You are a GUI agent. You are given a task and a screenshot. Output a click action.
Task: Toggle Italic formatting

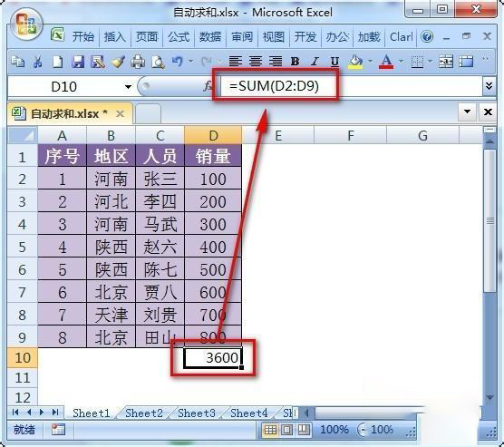315,61
